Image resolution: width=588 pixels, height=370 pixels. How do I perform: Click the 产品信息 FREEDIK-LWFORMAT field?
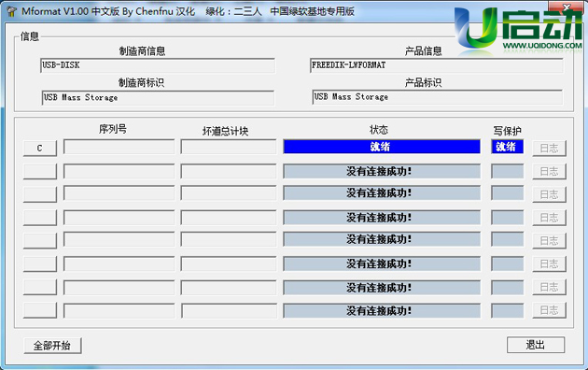(x=437, y=65)
